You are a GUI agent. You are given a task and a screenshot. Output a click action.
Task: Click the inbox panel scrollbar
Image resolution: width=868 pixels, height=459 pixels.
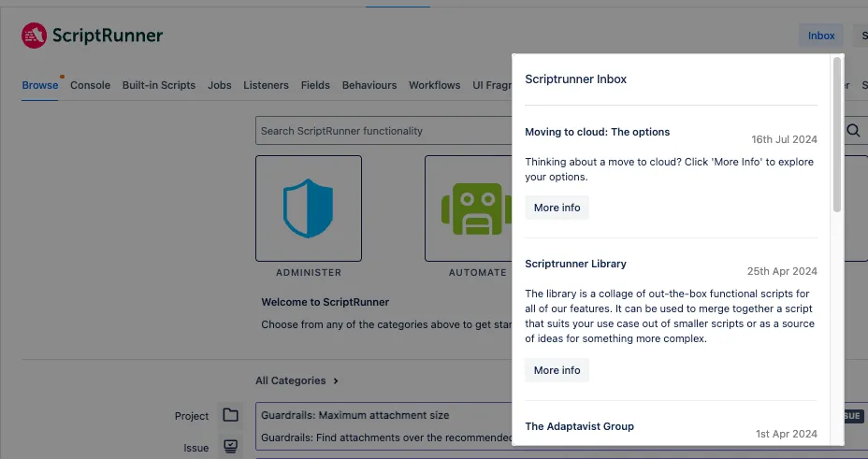(x=837, y=135)
